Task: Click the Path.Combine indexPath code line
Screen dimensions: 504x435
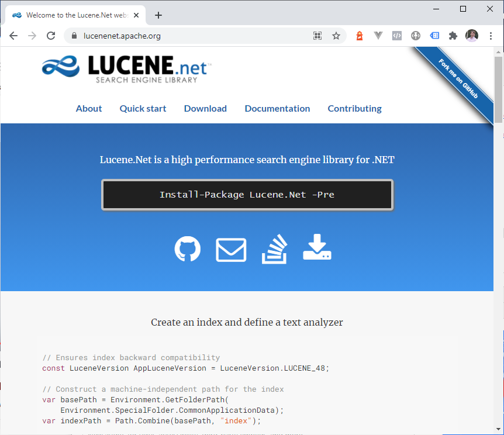Action: point(151,420)
